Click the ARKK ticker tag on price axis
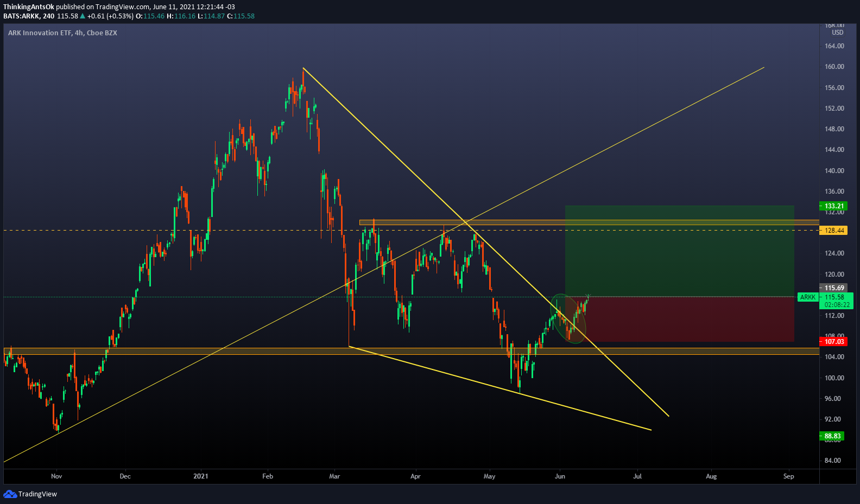The height and width of the screenshot is (504, 860). point(808,297)
